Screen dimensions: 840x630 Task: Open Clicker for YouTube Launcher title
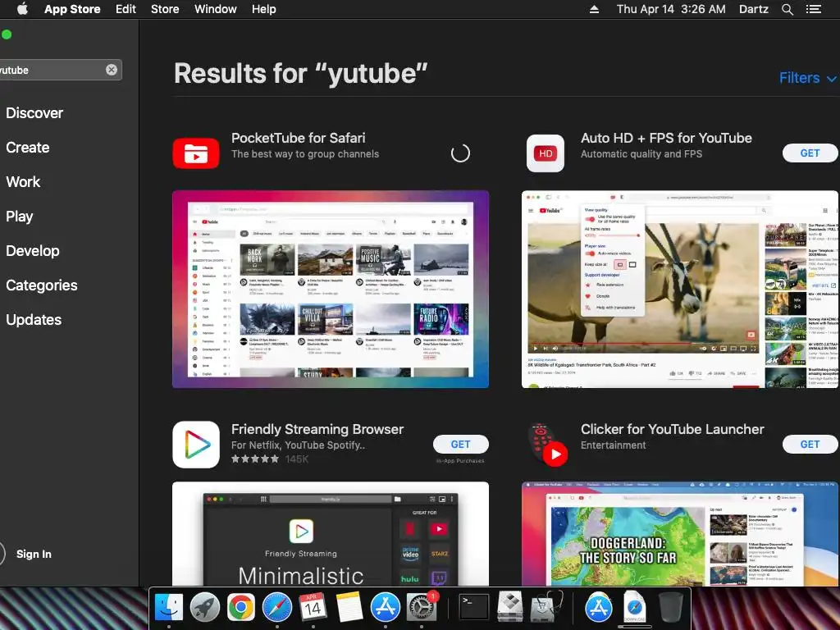pos(673,429)
